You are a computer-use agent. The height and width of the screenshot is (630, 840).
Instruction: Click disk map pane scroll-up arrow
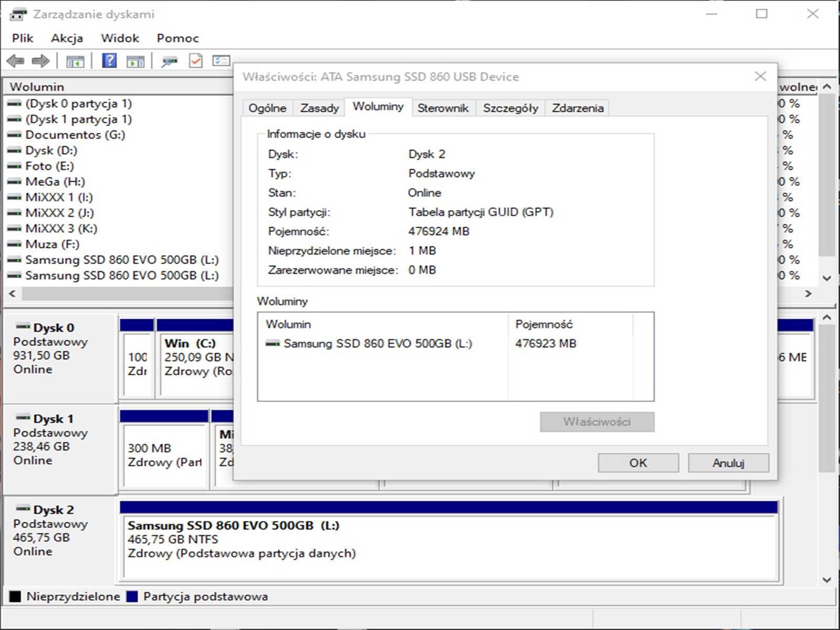tap(827, 317)
